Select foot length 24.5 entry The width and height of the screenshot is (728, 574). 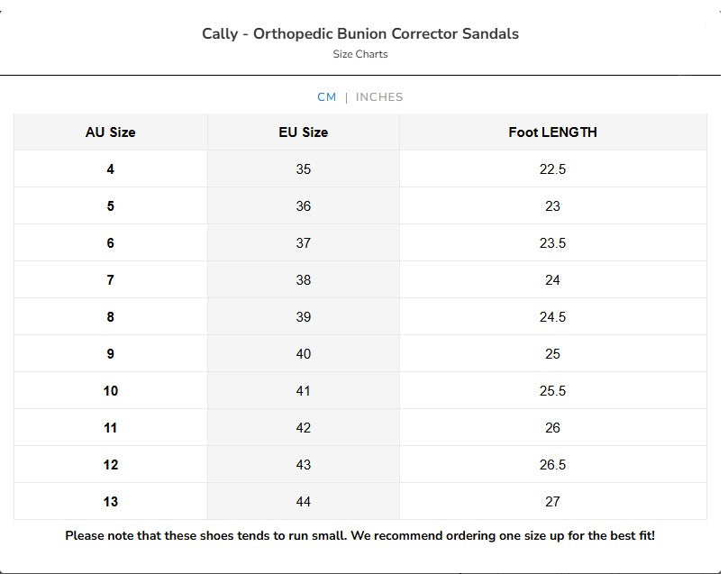click(x=552, y=317)
